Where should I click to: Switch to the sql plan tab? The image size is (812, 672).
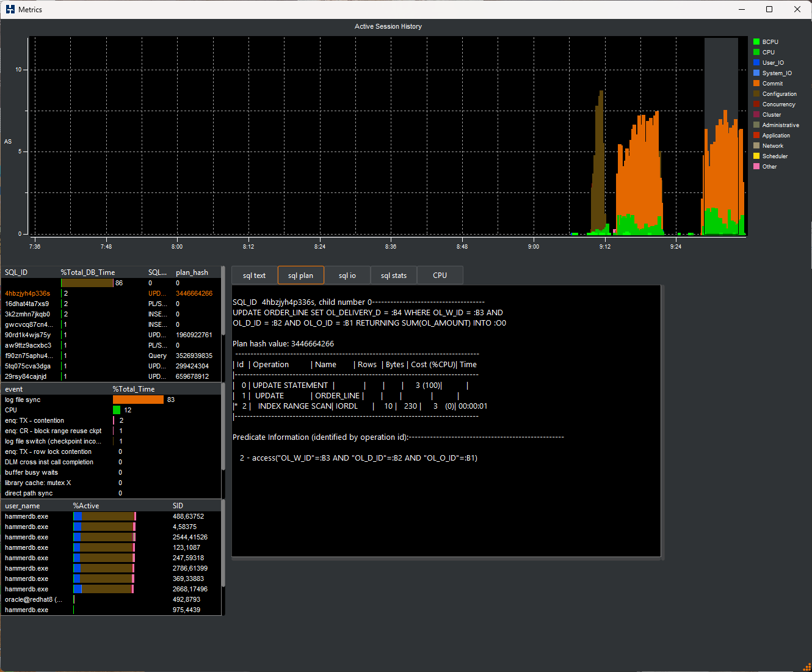point(300,276)
